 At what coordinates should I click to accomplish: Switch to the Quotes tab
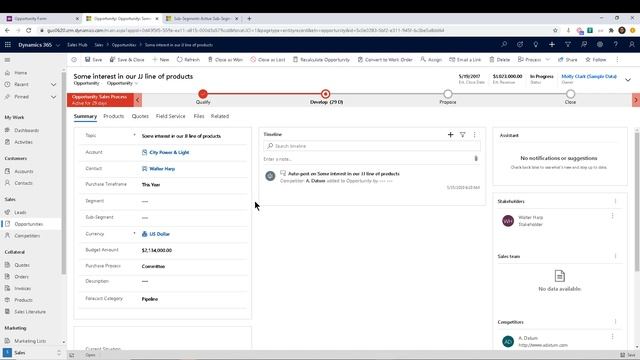[140, 116]
